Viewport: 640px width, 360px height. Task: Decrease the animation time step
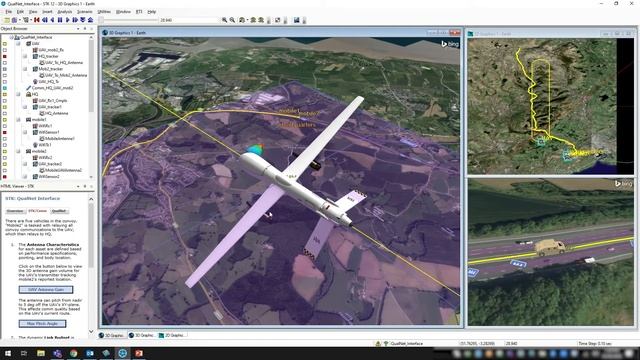point(83,20)
